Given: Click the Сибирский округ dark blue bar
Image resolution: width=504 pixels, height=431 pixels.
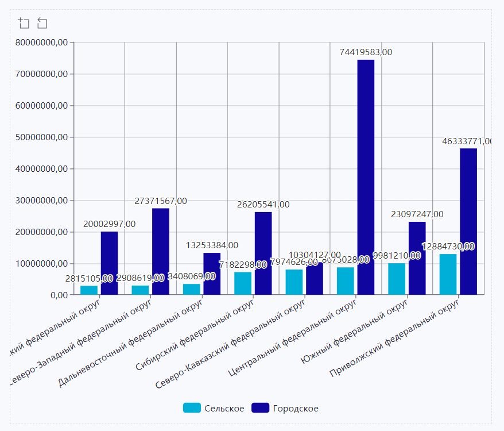Looking at the screenshot, I should 263,253.
